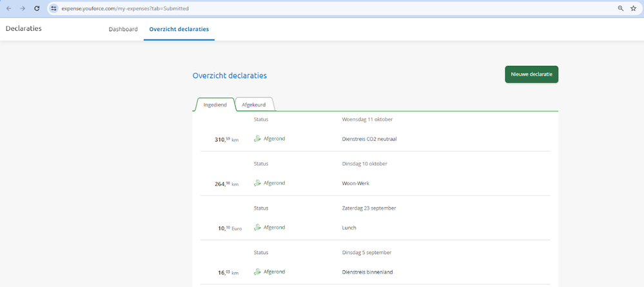
Task: Open the Dashboard menu item
Action: pyautogui.click(x=123, y=29)
